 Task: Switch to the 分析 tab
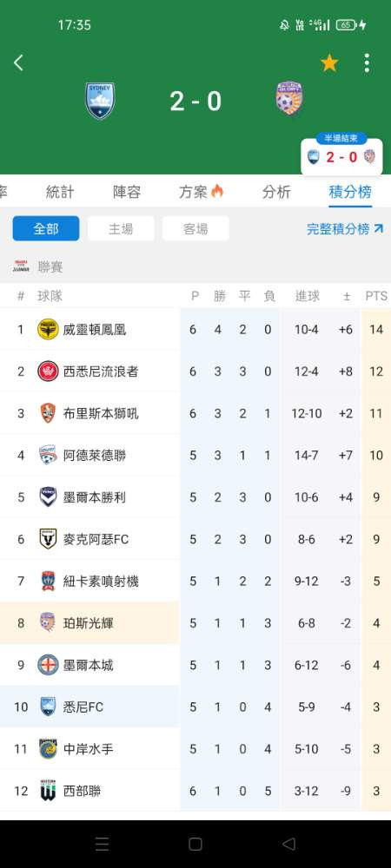coord(276,192)
